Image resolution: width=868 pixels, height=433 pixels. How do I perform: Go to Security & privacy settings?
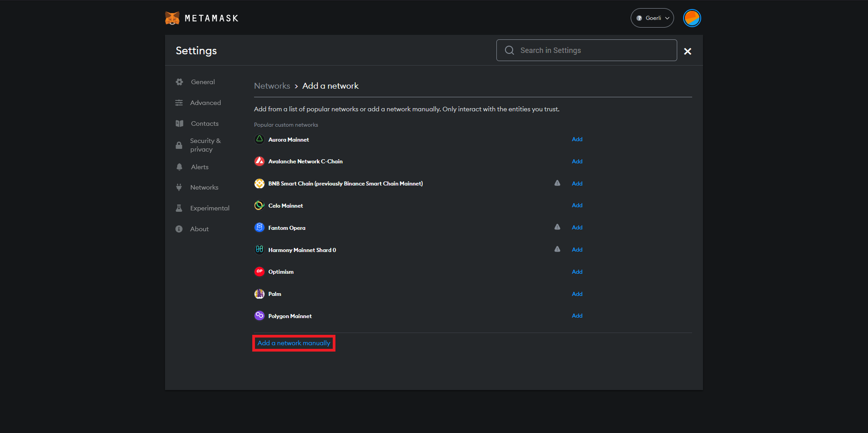[x=205, y=145]
